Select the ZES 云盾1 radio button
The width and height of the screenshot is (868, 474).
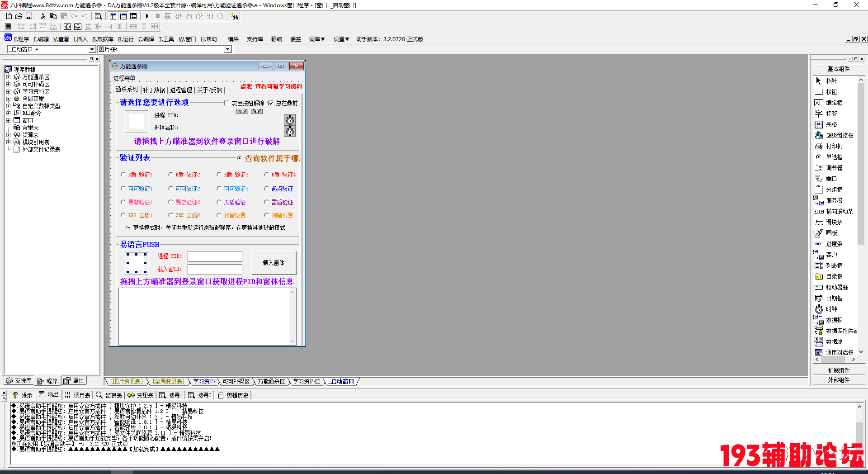123,215
